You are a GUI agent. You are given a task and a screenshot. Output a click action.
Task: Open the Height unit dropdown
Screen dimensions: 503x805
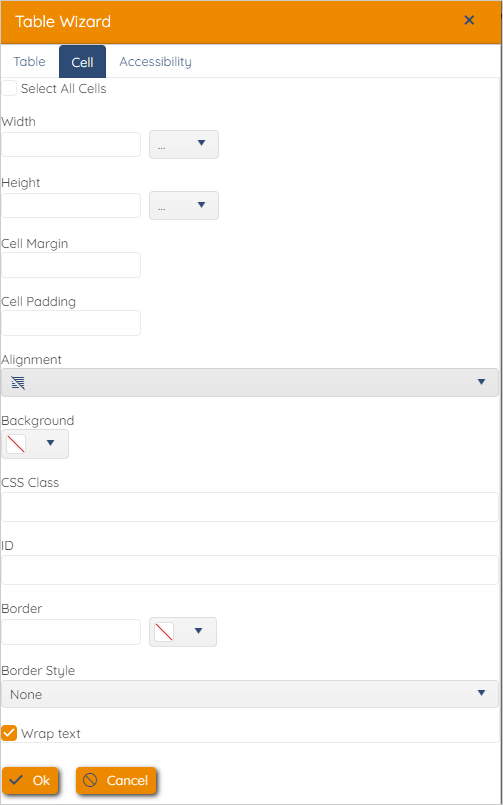tap(184, 205)
